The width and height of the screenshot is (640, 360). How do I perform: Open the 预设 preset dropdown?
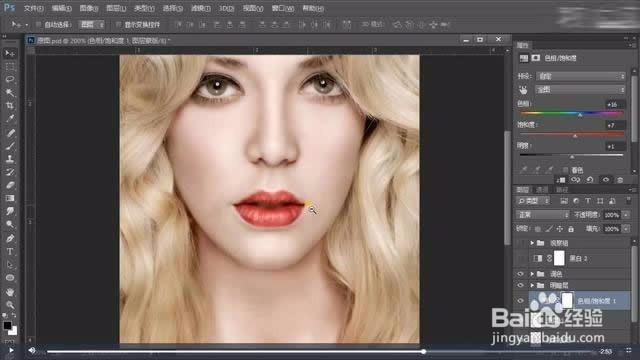pos(580,76)
